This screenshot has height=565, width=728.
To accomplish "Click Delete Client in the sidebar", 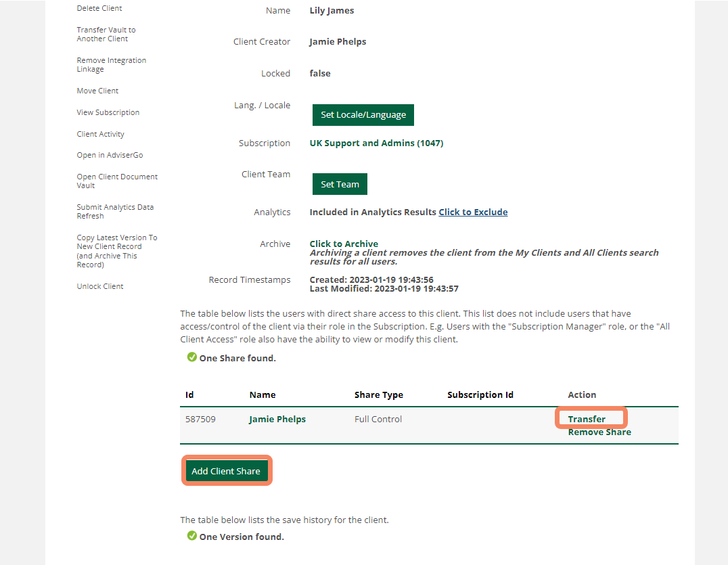I will (x=99, y=8).
